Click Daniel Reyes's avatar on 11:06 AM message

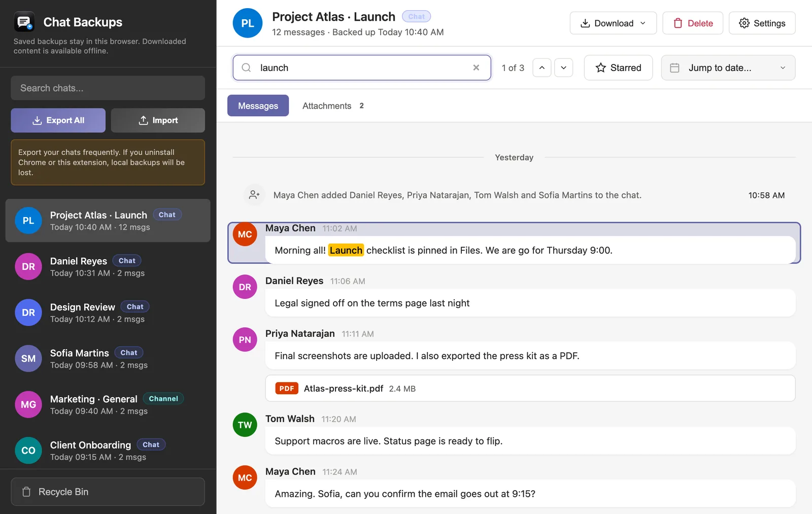[245, 287]
